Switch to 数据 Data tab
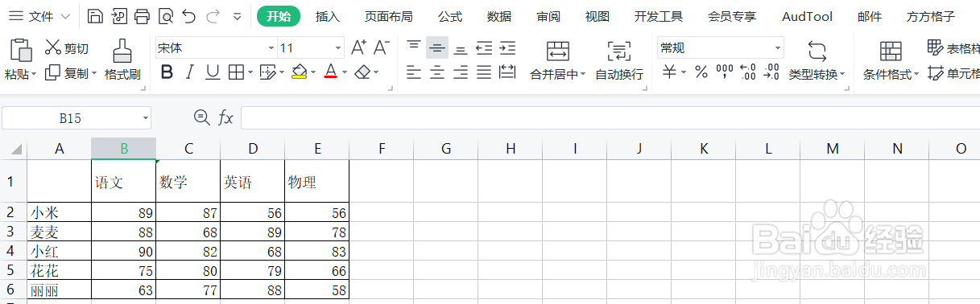Viewport: 980px width, 304px height. [499, 16]
